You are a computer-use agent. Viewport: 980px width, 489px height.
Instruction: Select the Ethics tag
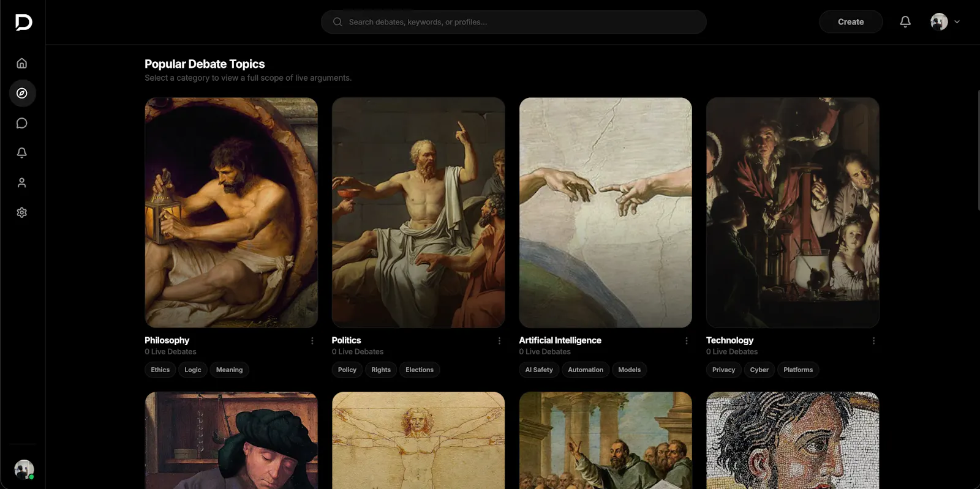tap(160, 370)
